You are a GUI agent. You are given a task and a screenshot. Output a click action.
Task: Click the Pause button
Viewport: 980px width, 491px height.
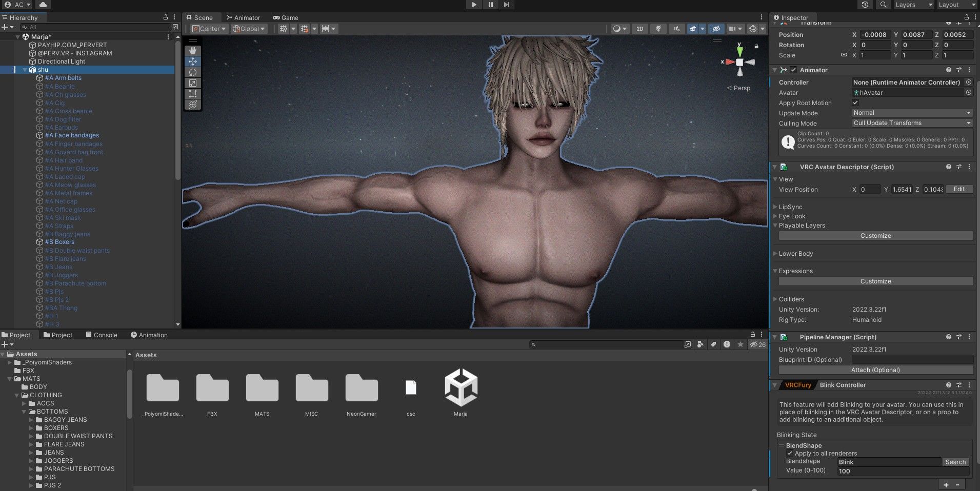coord(490,5)
